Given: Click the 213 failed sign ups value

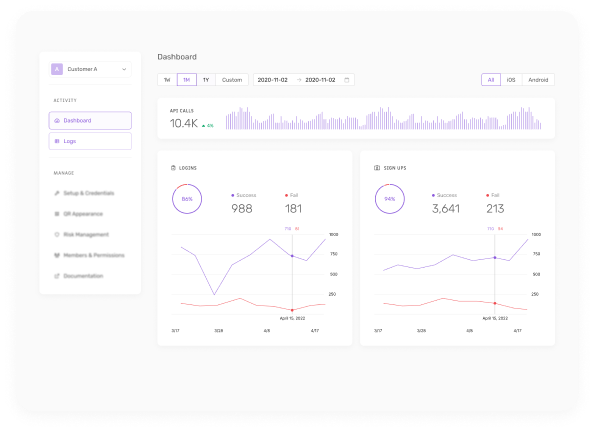Looking at the screenshot, I should pos(495,208).
